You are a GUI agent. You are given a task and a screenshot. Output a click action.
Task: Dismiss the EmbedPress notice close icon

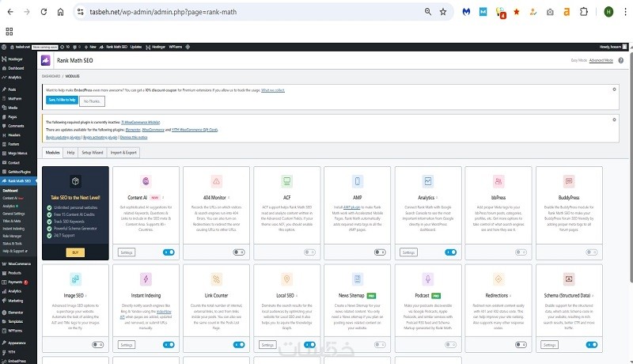615,89
